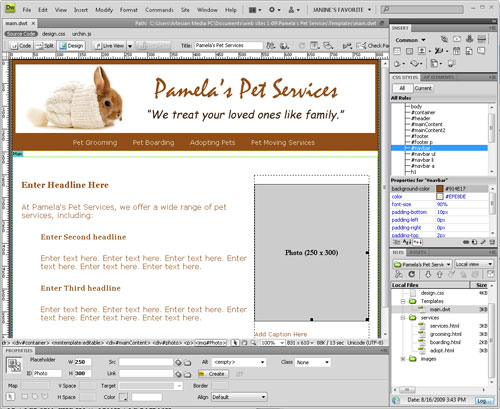Switch to Split view
Screen dimensions: 500x409
45,46
